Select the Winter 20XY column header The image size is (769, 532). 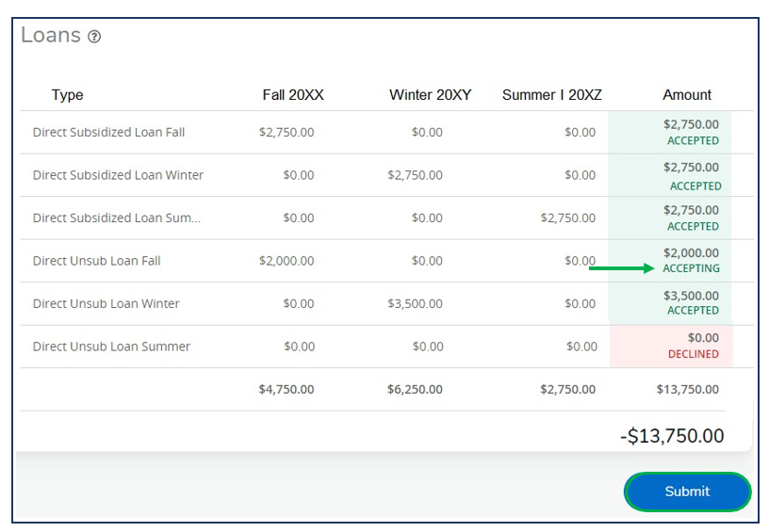430,95
